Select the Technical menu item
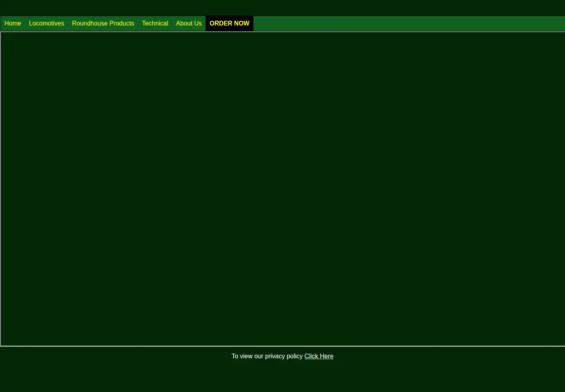Viewport: 565px width, 392px height. 155,24
